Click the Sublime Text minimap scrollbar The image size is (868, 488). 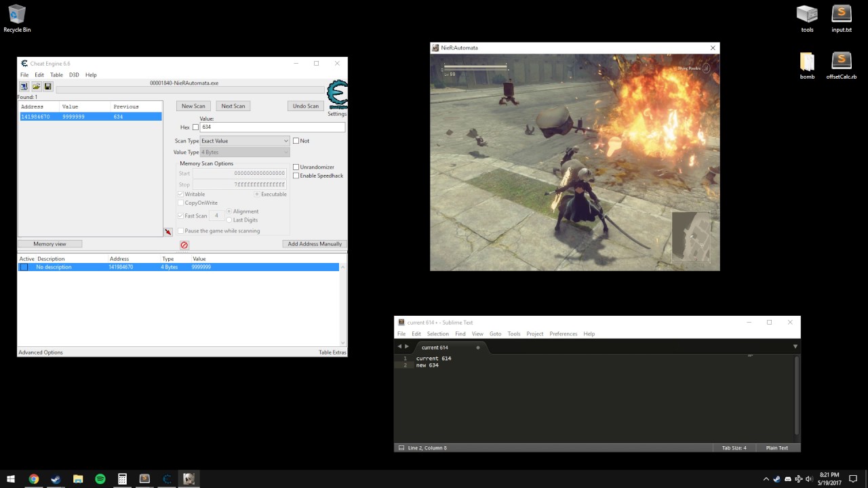tap(797, 394)
